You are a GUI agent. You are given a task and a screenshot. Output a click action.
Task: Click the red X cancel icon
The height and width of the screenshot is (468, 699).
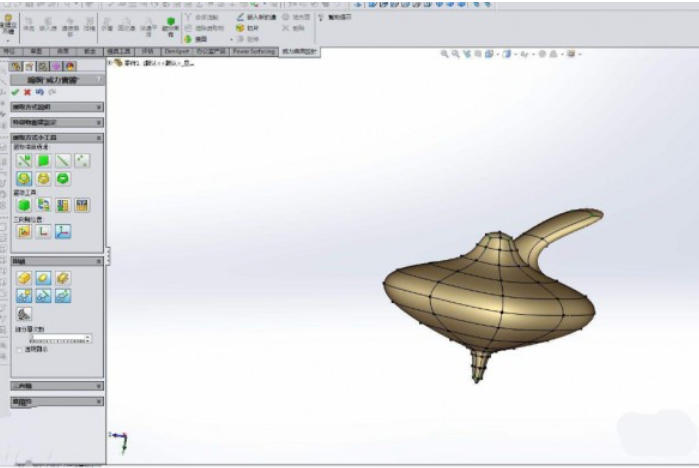pos(27,92)
